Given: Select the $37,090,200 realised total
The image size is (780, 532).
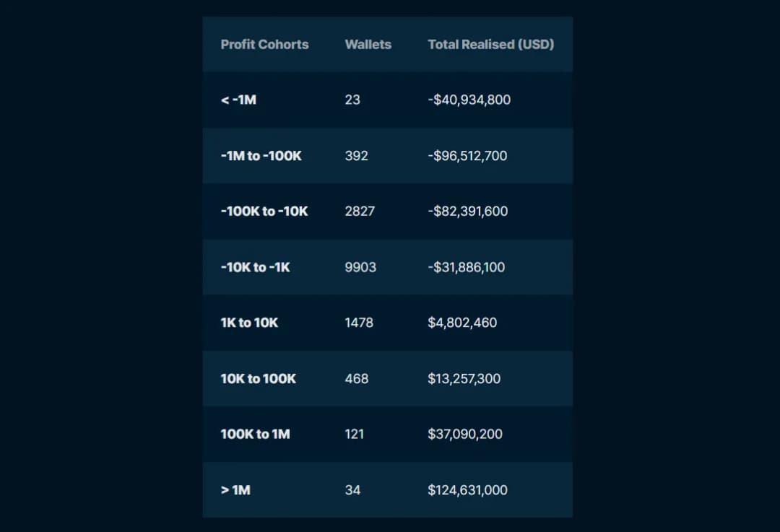Looking at the screenshot, I should pyautogui.click(x=465, y=434).
